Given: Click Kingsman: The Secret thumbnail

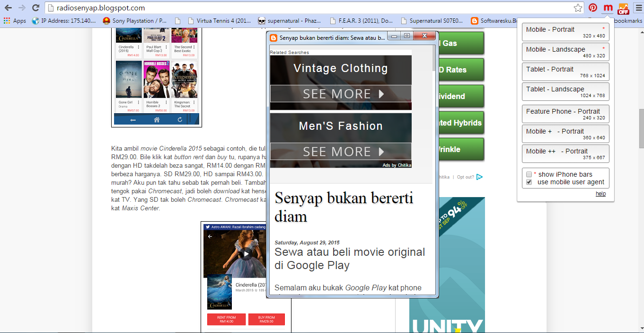Looking at the screenshot, I should click(x=185, y=79).
